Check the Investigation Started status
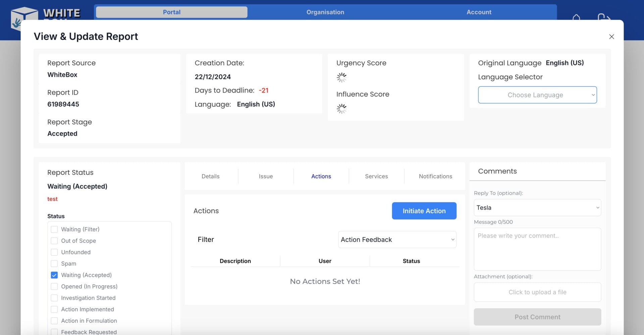The height and width of the screenshot is (335, 644). click(54, 298)
